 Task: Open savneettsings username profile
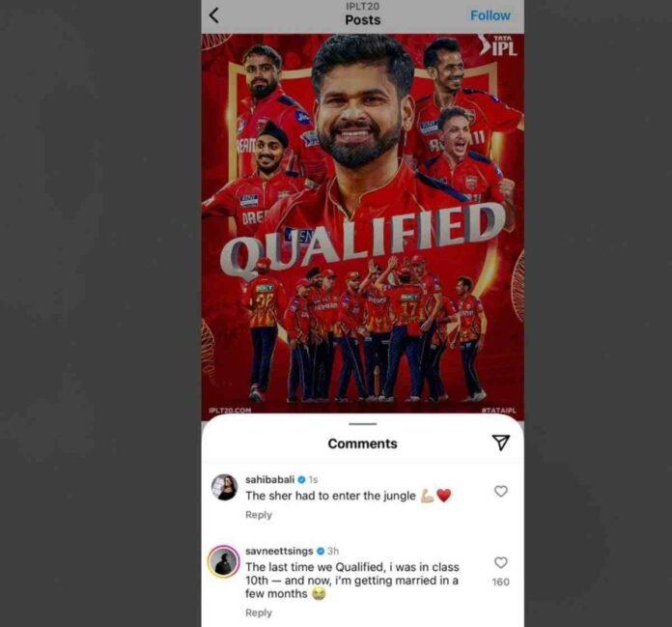click(279, 551)
